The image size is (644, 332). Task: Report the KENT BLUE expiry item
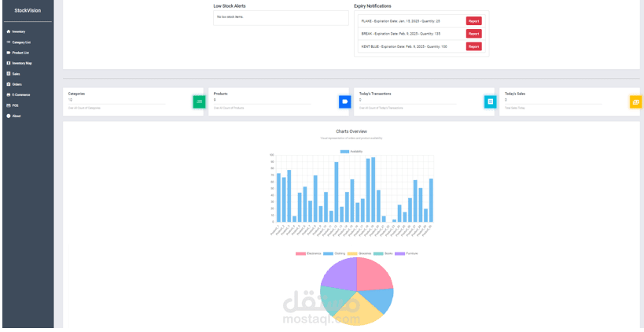tap(473, 46)
